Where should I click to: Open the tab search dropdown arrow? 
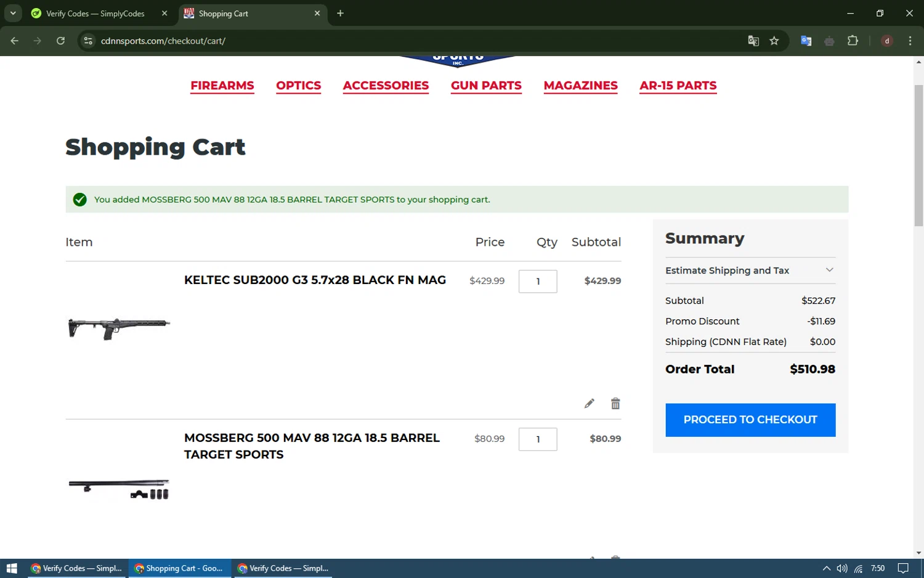coord(12,13)
